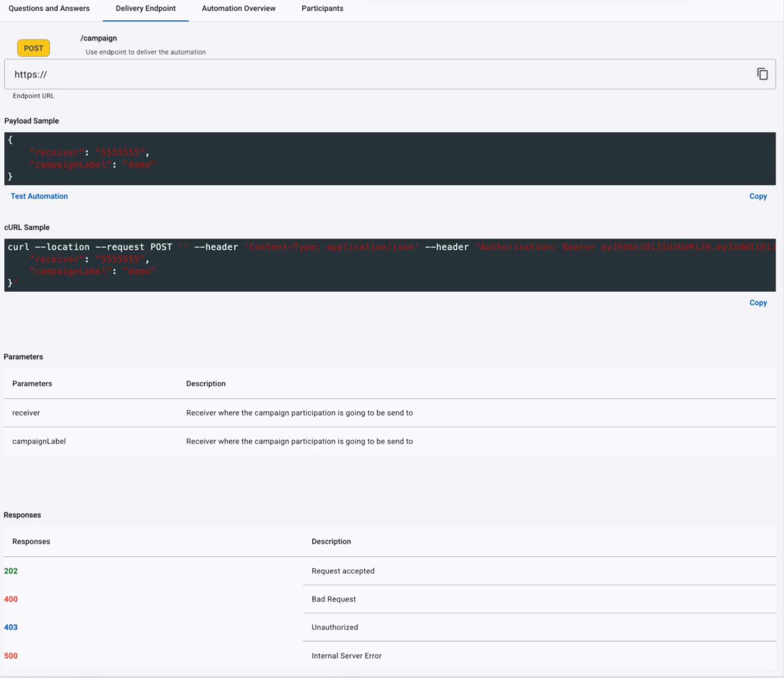Open the Questions and Answers tab
This screenshot has height=678, width=784.
point(49,8)
